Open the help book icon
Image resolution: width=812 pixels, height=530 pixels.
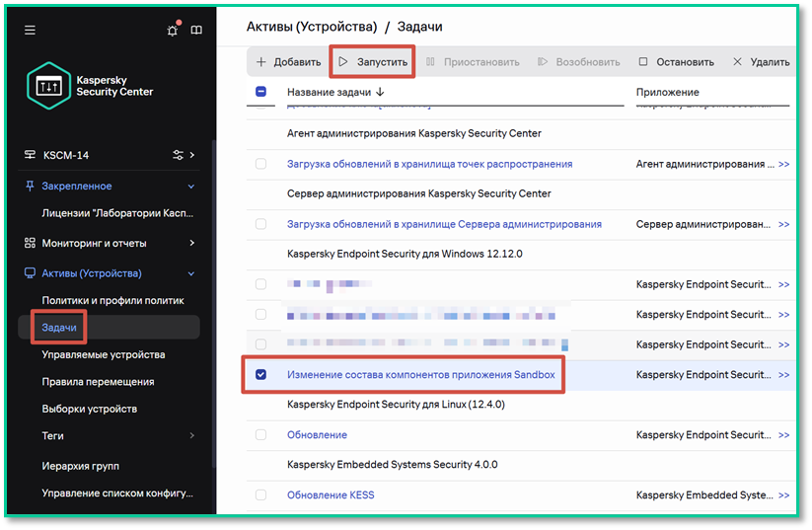click(196, 30)
